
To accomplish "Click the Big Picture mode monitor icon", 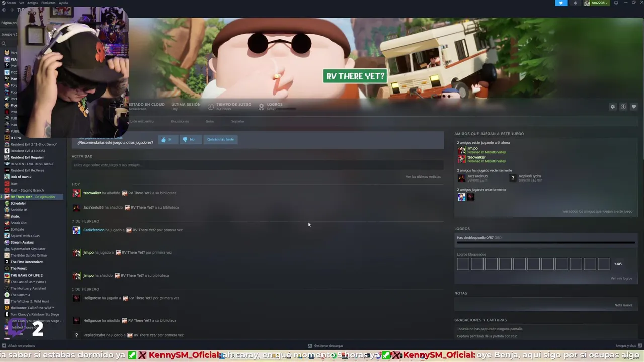I will click(x=616, y=3).
